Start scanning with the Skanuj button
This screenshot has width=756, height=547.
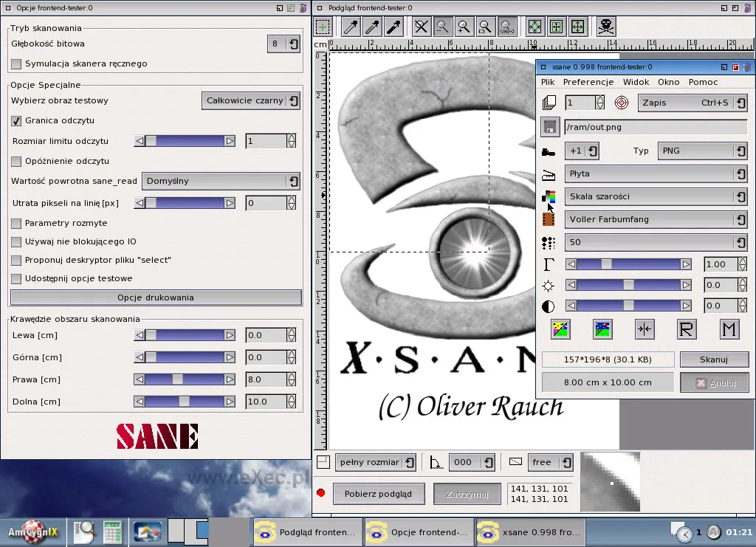point(713,359)
